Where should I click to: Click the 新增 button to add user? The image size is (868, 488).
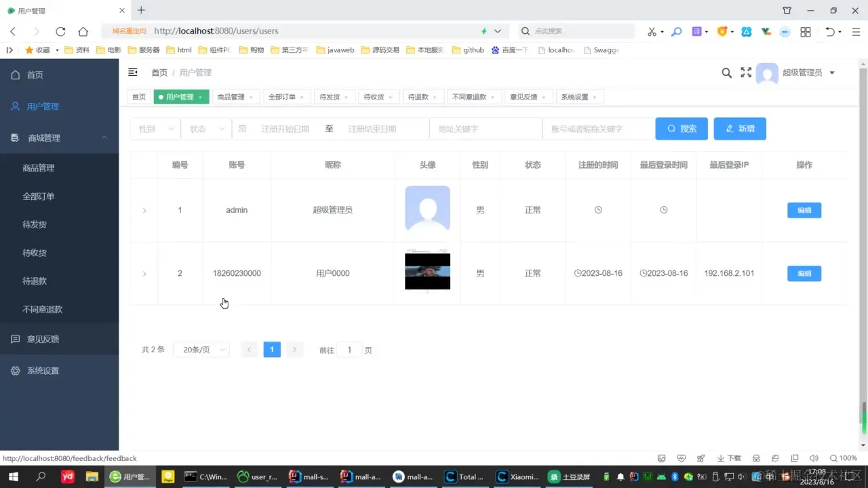pos(740,129)
